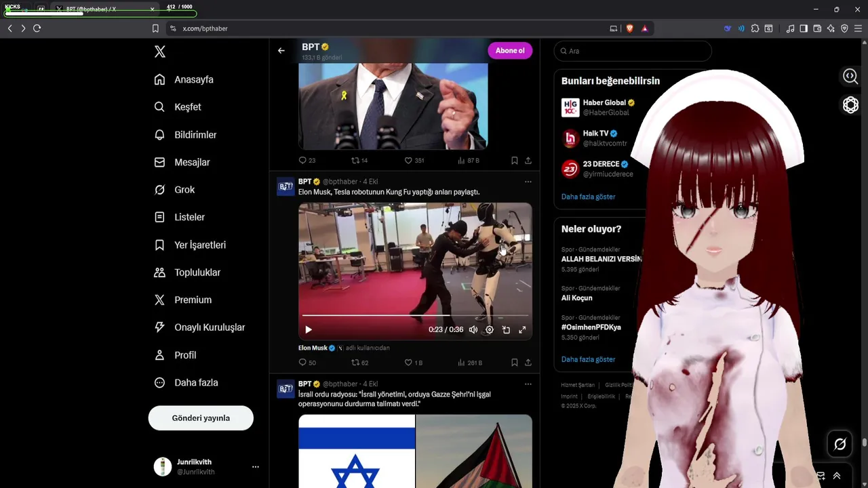View stats of post with 87 B views
Screen dimensions: 868x488
pyautogui.click(x=469, y=161)
